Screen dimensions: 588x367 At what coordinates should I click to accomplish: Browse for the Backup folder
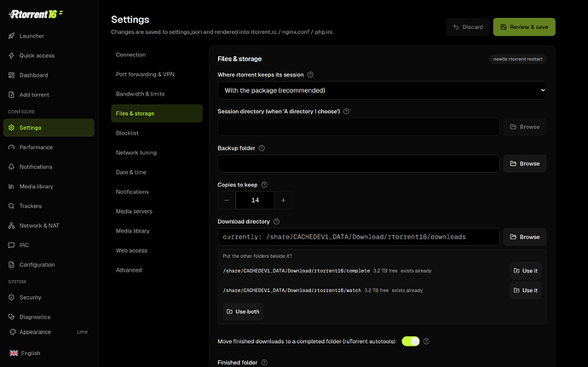[525, 163]
